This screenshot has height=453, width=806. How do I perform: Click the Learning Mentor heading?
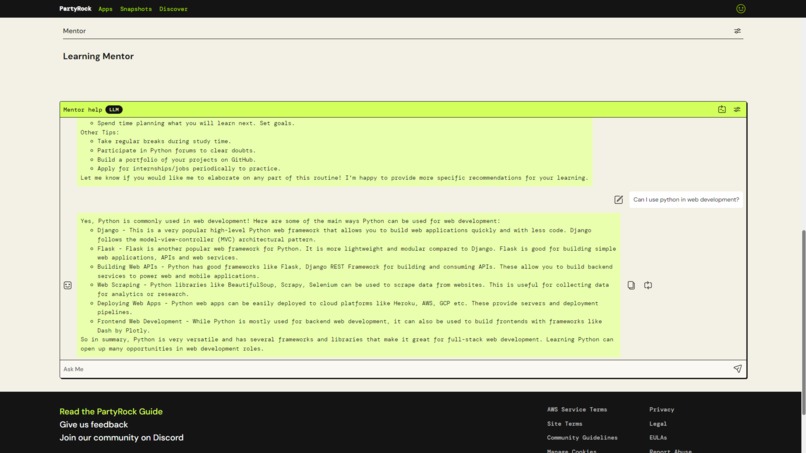[x=98, y=56]
